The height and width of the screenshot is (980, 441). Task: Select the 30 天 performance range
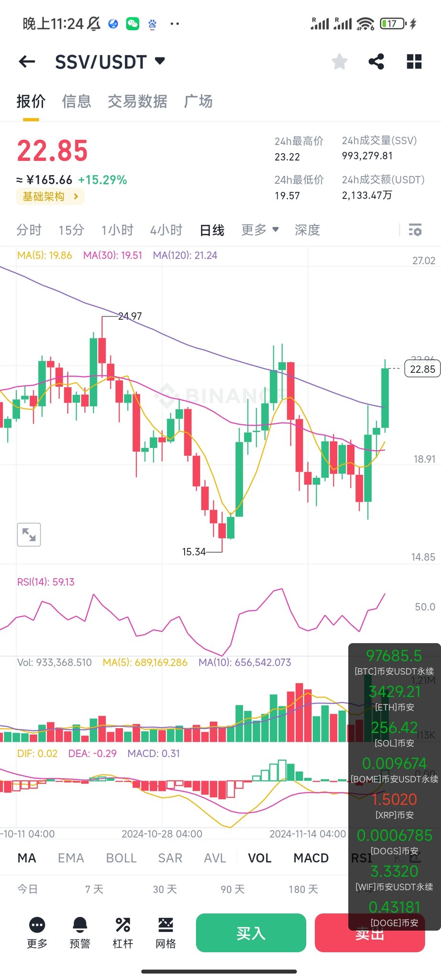pyautogui.click(x=165, y=889)
